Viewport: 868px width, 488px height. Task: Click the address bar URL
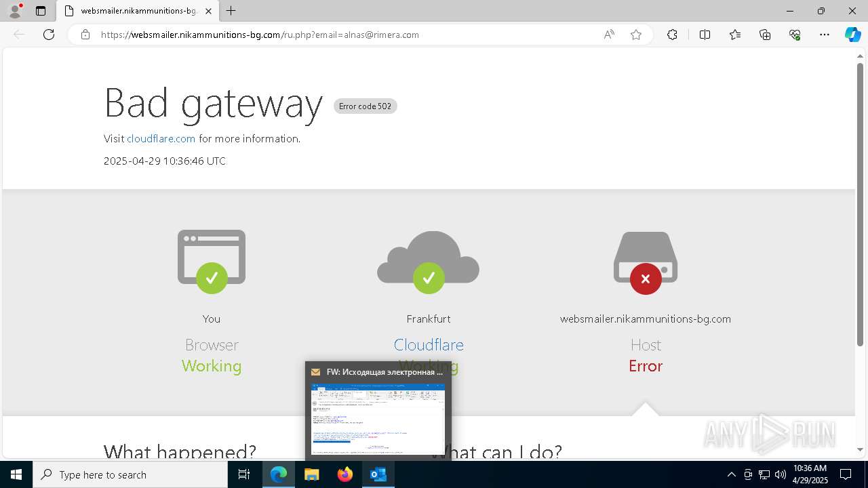[260, 35]
